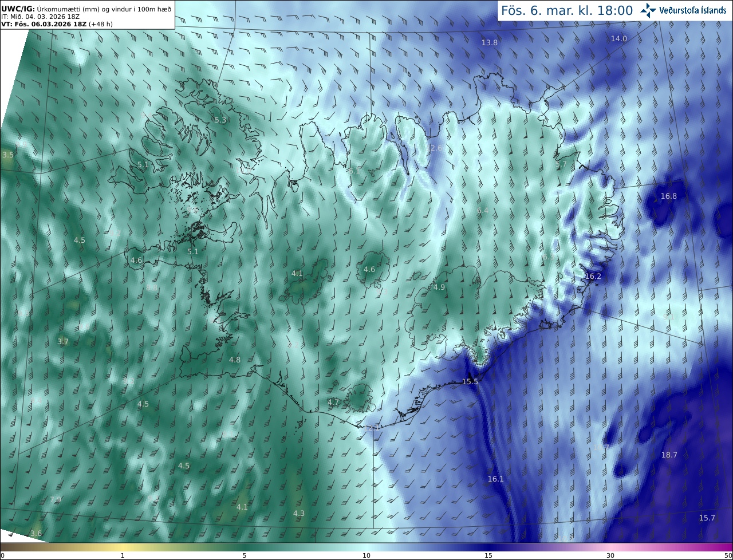Image resolution: width=733 pixels, height=560 pixels.
Task: Select the 15.5 value label
Action: click(470, 381)
